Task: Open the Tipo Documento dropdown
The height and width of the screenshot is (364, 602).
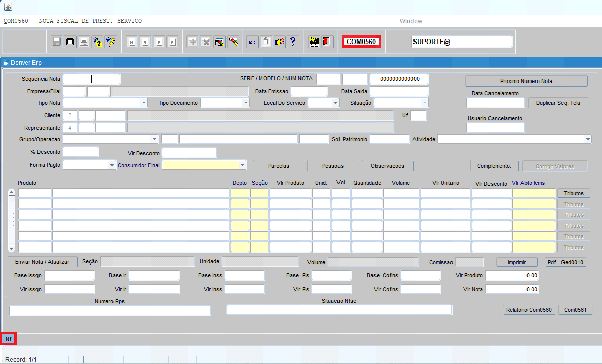Action: pos(246,103)
